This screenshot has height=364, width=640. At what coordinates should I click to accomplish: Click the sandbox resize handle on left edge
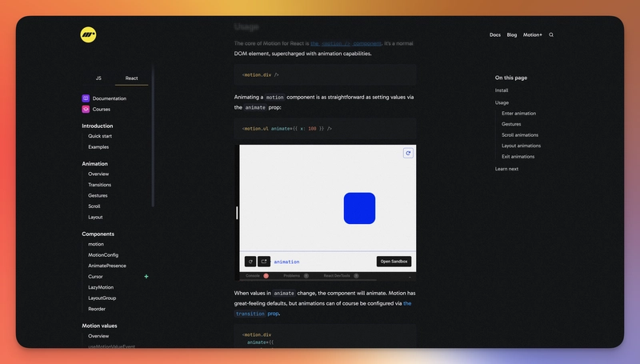237,213
